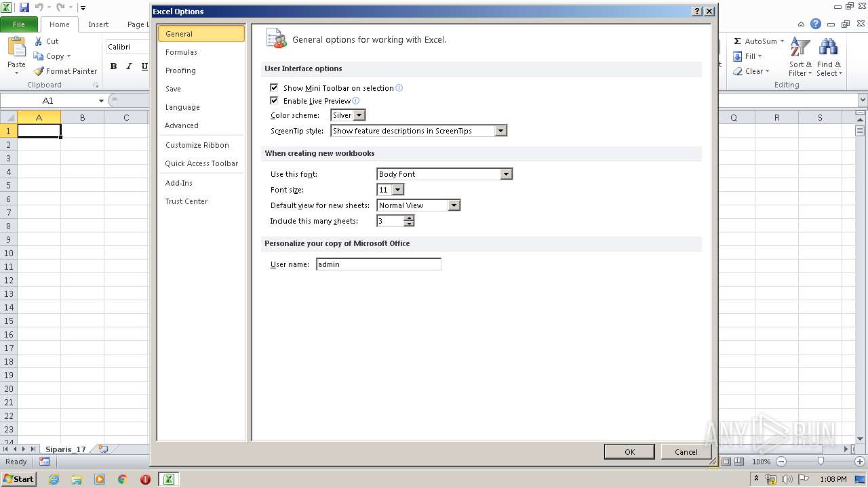Open the Insert ribbon tab
The width and height of the screenshot is (868, 488).
pos(98,24)
